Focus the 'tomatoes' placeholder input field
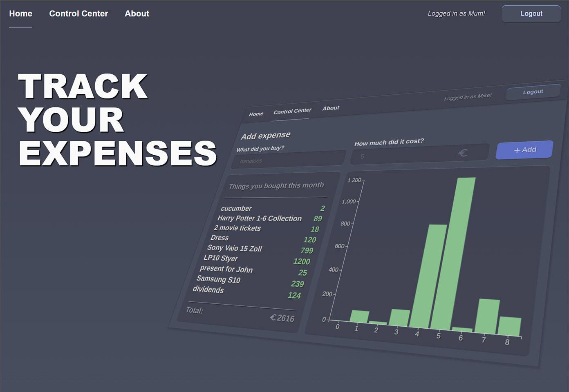The height and width of the screenshot is (392, 569). coord(288,160)
